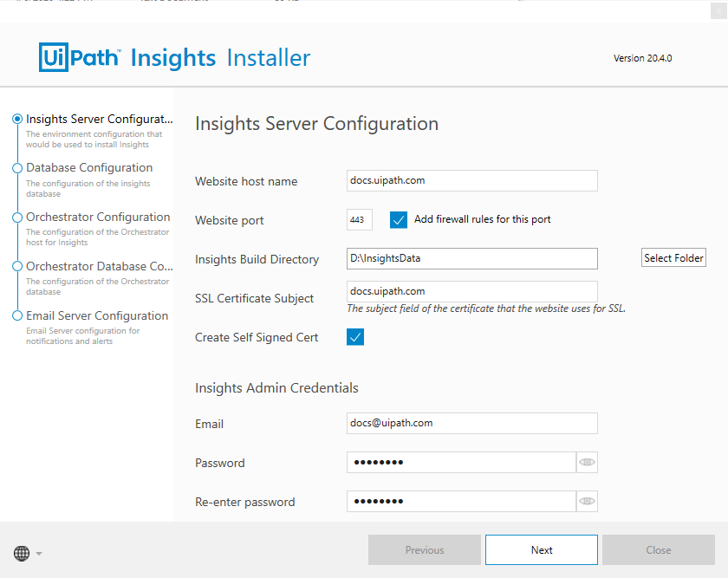Open the language globe icon
Viewport: 728px width, 578px height.
pos(22,553)
